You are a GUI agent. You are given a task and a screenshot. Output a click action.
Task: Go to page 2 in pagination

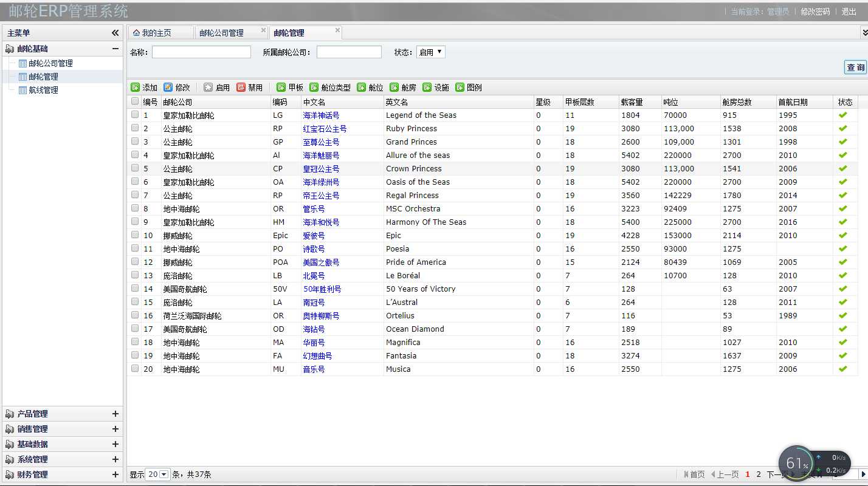pyautogui.click(x=759, y=474)
